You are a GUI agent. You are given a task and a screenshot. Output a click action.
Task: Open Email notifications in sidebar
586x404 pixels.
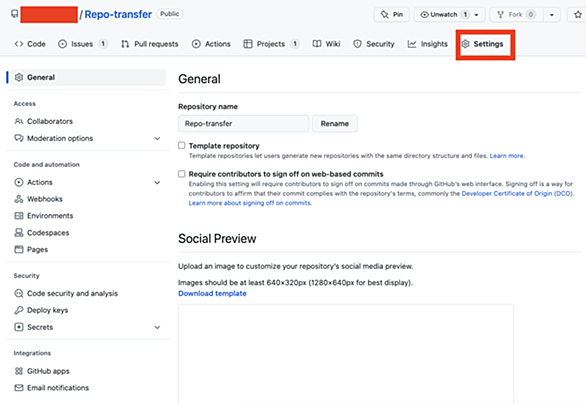pyautogui.click(x=58, y=388)
